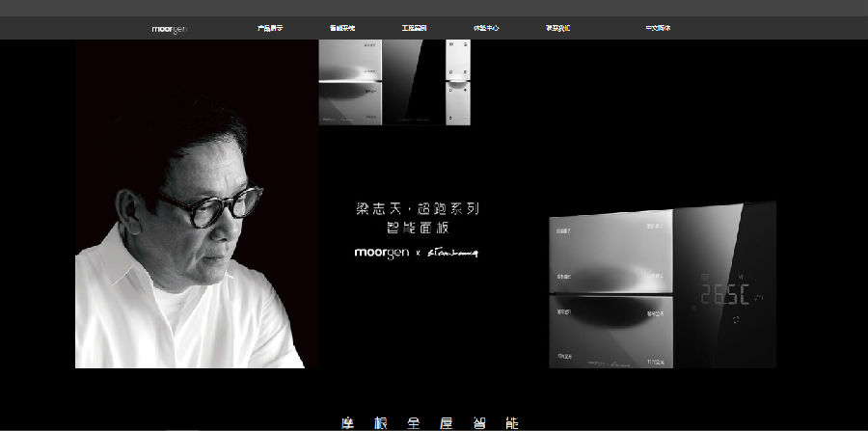Click the black-and-white portrait of the man with glasses
The height and width of the screenshot is (431, 868).
pyautogui.click(x=197, y=203)
